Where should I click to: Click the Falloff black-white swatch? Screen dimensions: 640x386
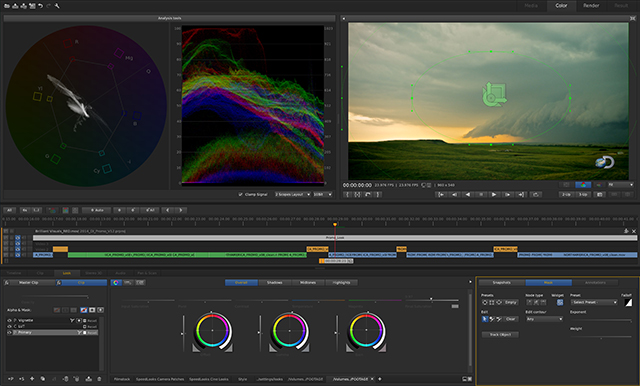coord(628,302)
